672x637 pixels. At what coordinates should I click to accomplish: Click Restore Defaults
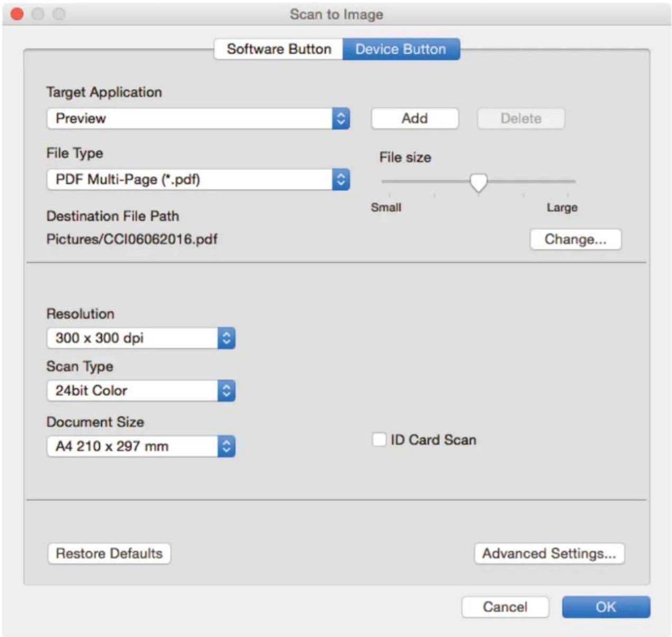click(109, 554)
